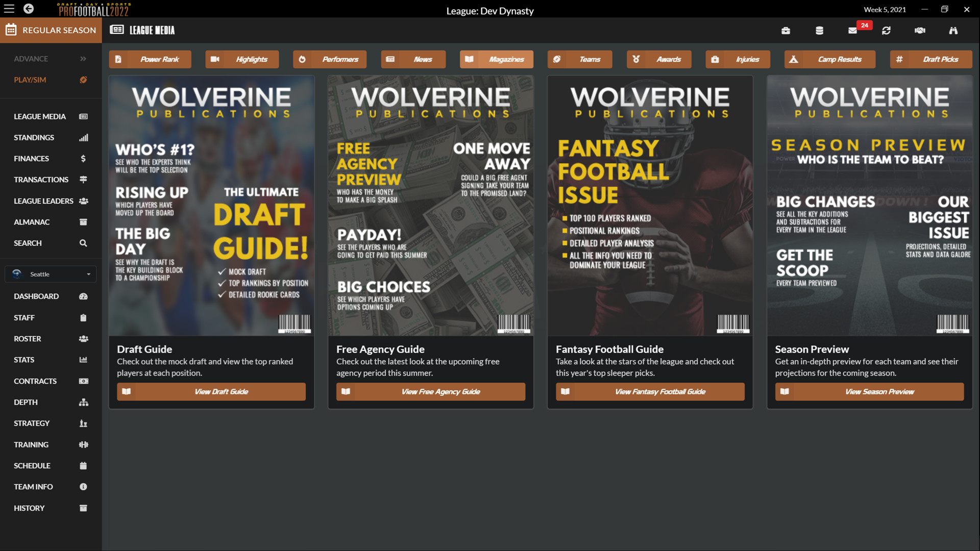Open the database icon in the top bar

point(819,31)
